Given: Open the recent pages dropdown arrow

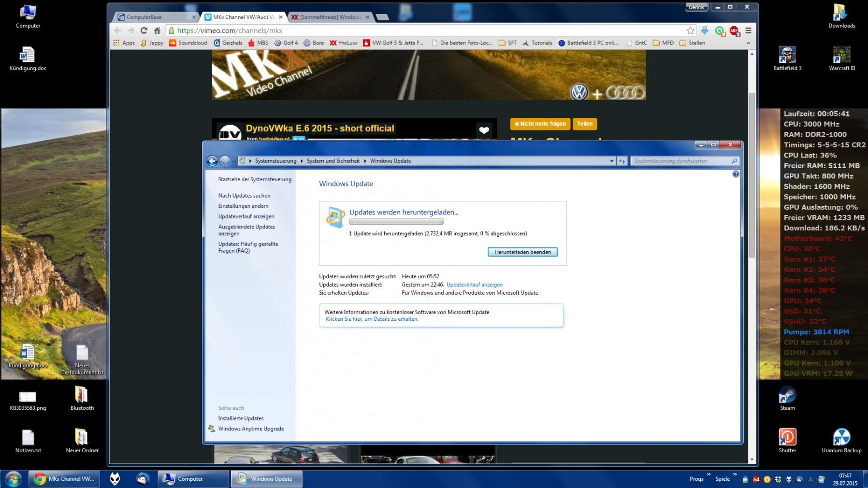Looking at the screenshot, I should click(234, 161).
